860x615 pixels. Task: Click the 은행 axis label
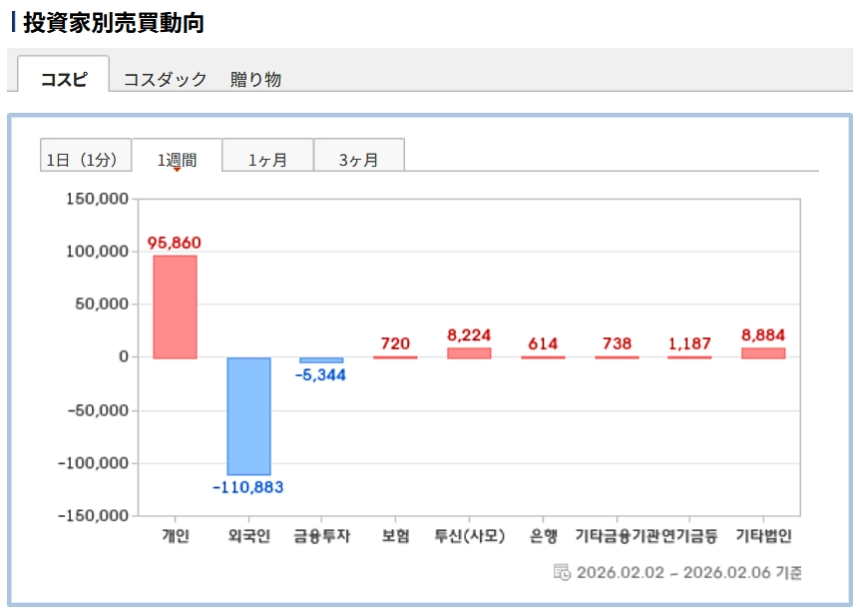[543, 536]
